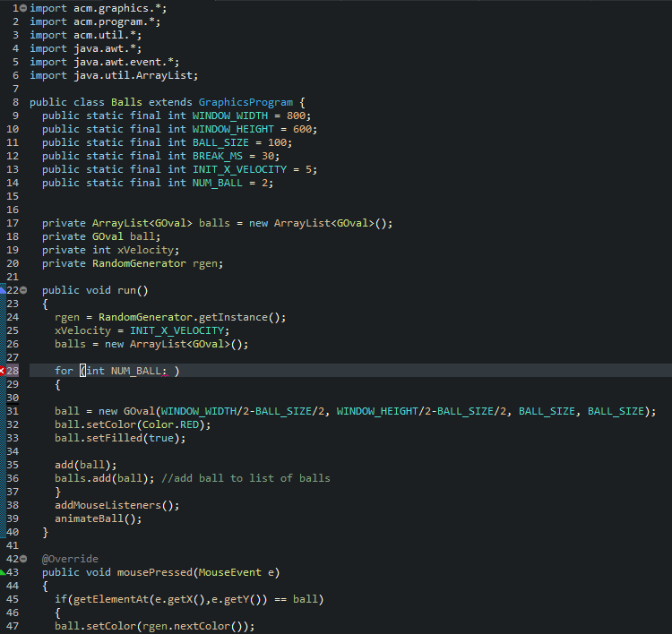Viewport: 672px width, 634px height.
Task: Click the 'balls' field name on line 17
Action: coord(214,223)
